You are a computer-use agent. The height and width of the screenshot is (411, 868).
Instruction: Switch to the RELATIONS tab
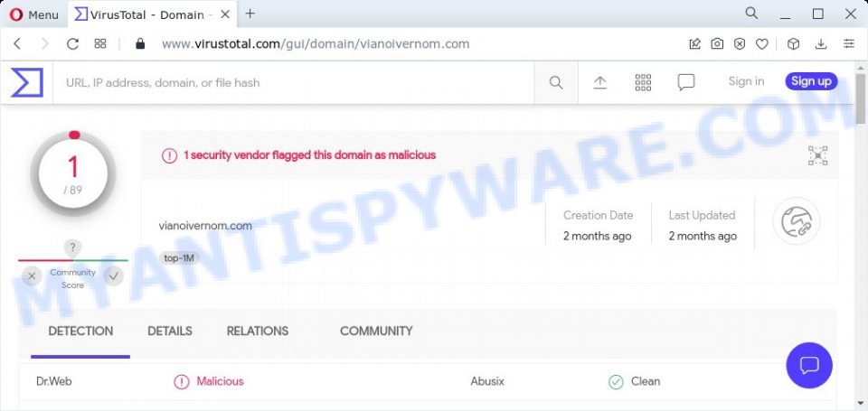pos(258,332)
